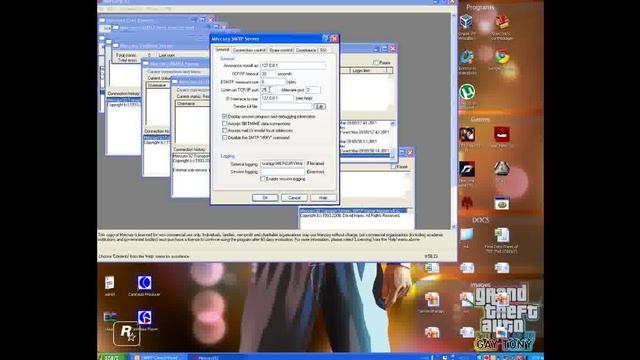Open the blue globe icon left of Chrome
Viewport: 640px width, 360px height.
pos(467,57)
